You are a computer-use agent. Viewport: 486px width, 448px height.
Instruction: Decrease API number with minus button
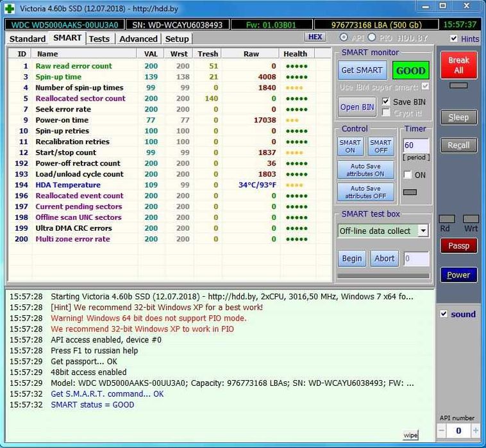[x=442, y=430]
